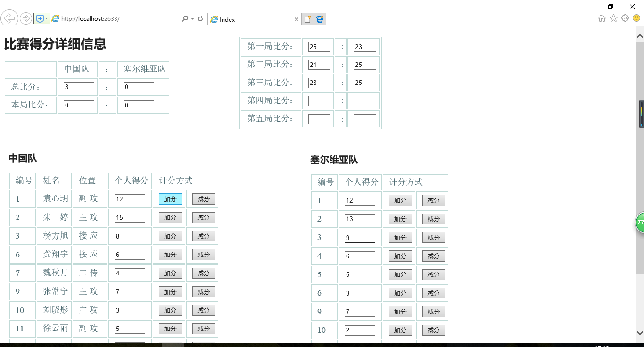644x347 pixels.
Task: Click player name 张常宁
Action: (56, 291)
